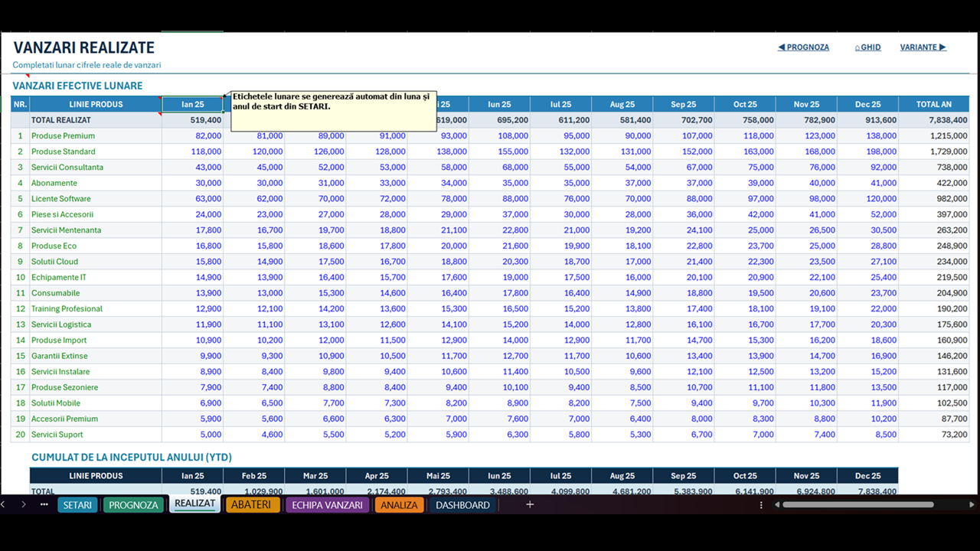Screen dimensions: 980x551
Task: Switch to the ECHIPA VANZARI sheet tab
Action: pyautogui.click(x=327, y=505)
